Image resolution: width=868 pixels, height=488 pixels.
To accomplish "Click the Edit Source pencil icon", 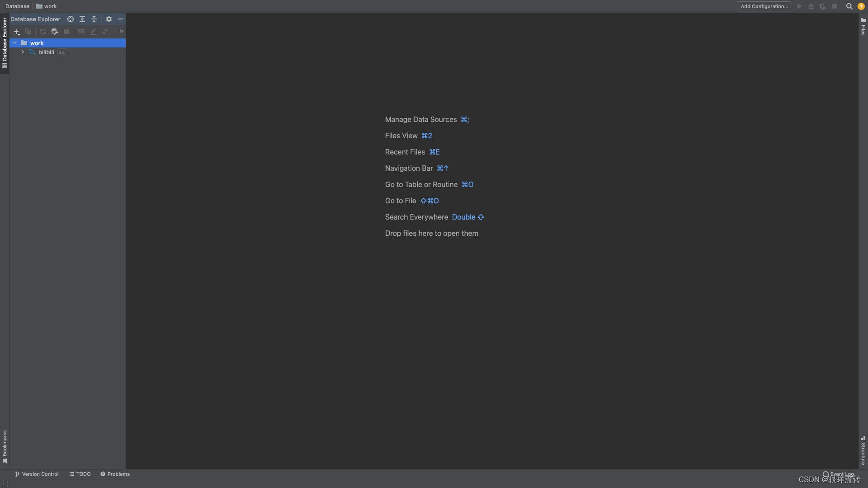I will pyautogui.click(x=93, y=32).
